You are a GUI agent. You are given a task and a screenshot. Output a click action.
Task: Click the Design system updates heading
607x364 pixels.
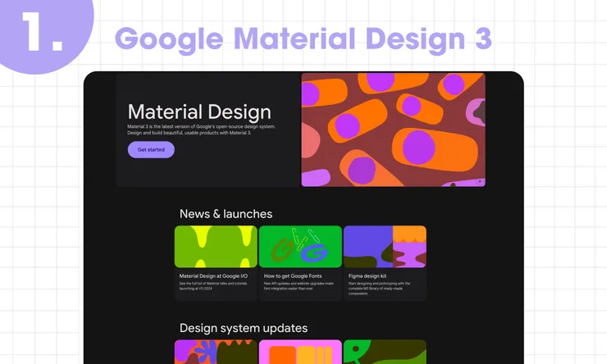pyautogui.click(x=244, y=328)
